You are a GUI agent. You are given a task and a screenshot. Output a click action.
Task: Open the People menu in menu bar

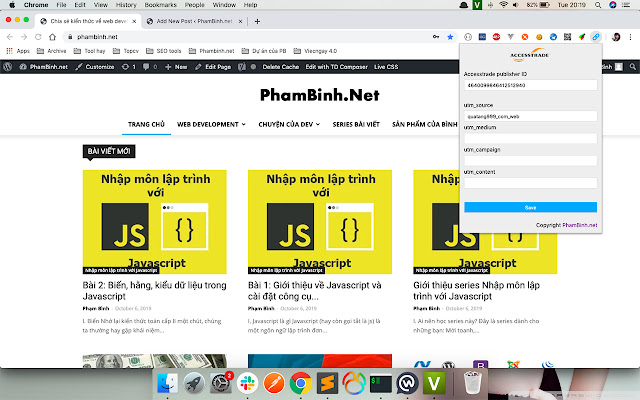tap(194, 5)
